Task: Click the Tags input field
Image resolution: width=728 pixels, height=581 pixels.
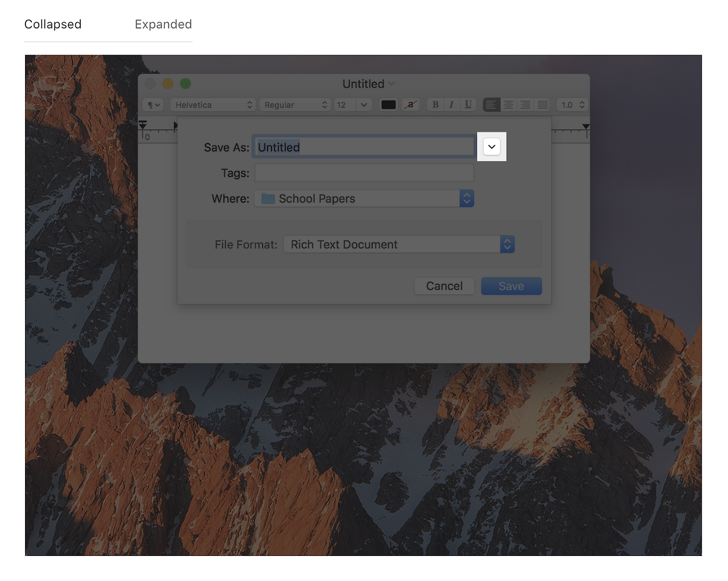Action: (x=364, y=173)
